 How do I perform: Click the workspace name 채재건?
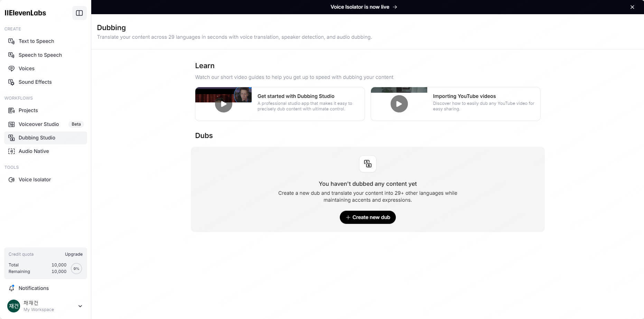pos(31,303)
